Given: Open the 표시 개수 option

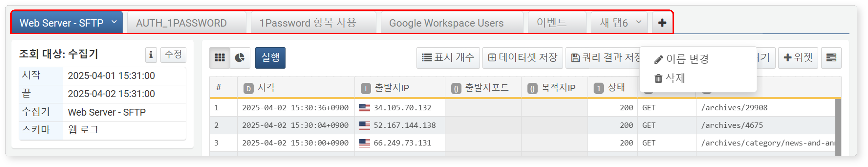Looking at the screenshot, I should pyautogui.click(x=448, y=58).
